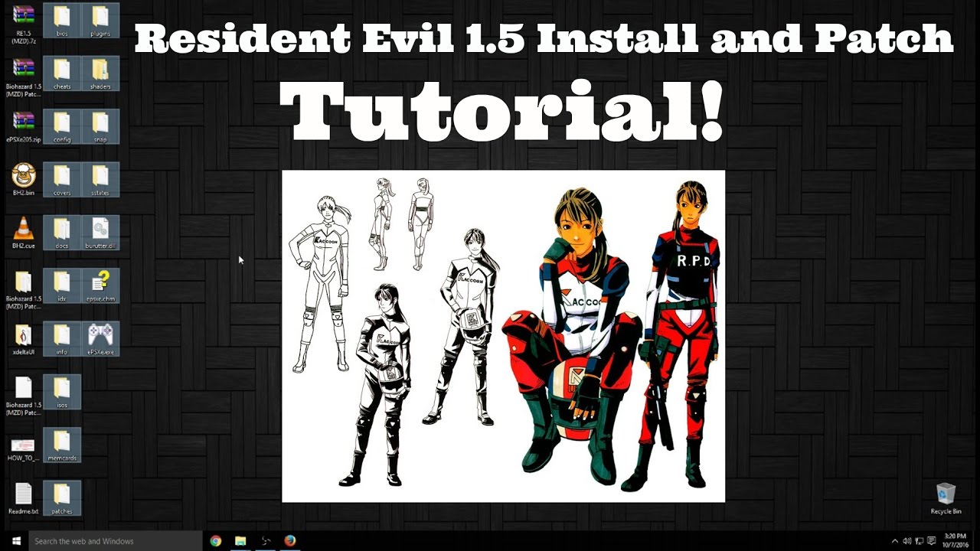Select the patches folder

(x=62, y=498)
